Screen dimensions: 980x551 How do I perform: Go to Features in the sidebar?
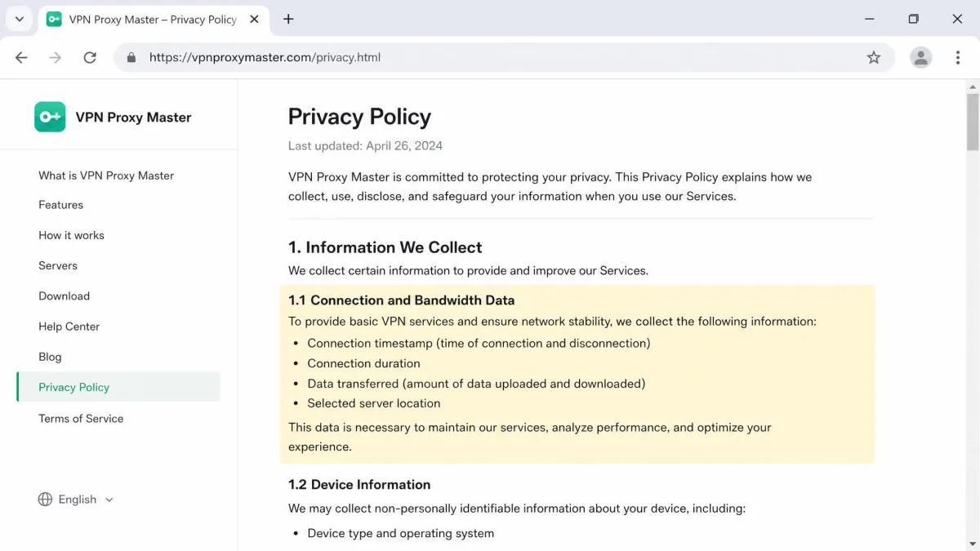[x=60, y=205]
